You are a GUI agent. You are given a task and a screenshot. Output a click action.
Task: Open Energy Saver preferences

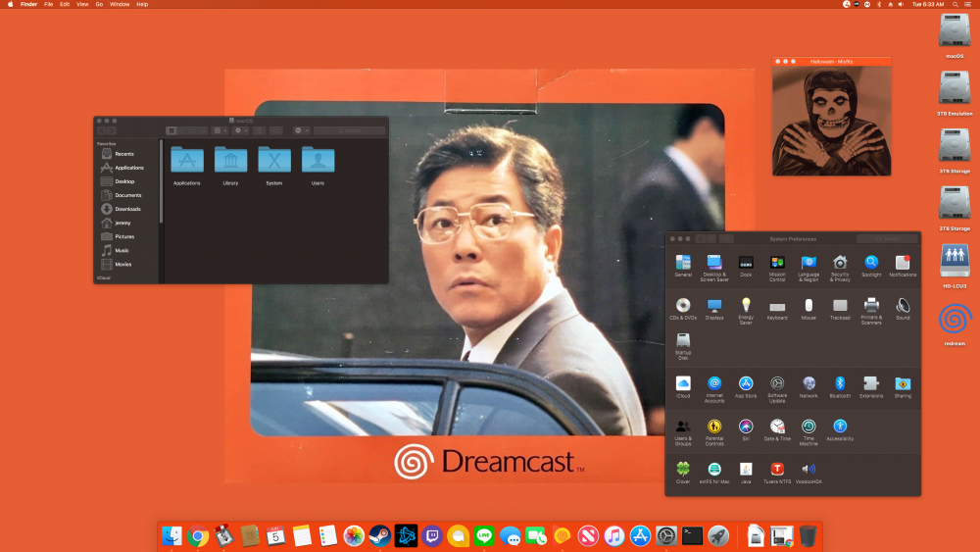click(x=746, y=311)
